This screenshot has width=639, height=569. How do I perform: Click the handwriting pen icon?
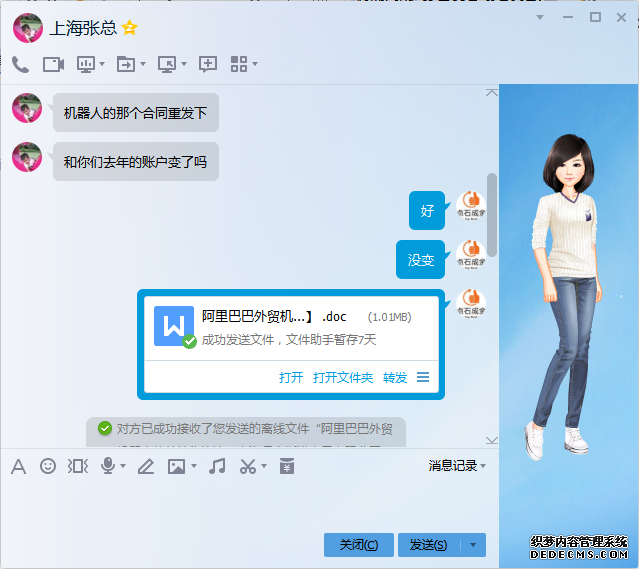click(145, 466)
